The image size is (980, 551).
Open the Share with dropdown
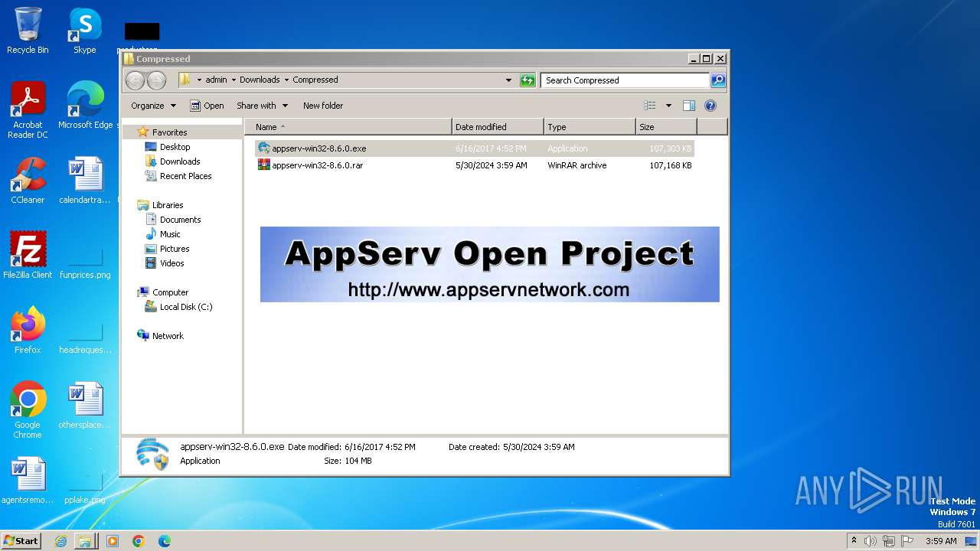coord(262,106)
